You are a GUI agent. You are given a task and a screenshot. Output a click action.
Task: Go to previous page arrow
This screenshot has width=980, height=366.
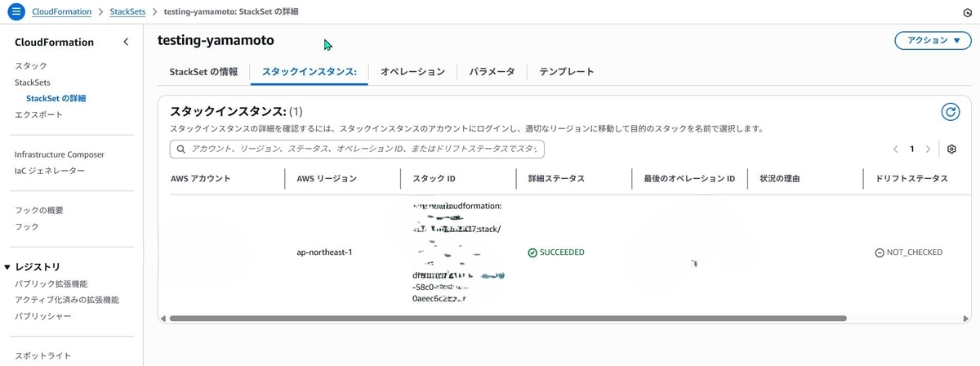[896, 150]
